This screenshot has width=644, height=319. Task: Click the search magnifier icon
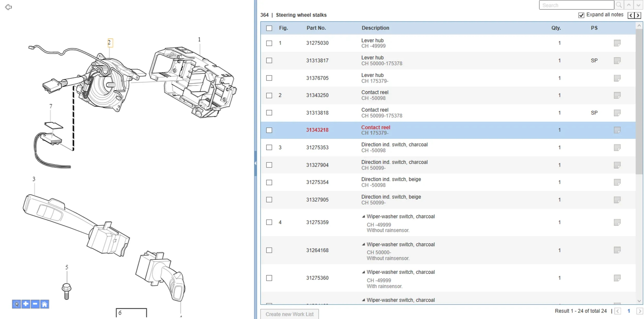(x=619, y=5)
